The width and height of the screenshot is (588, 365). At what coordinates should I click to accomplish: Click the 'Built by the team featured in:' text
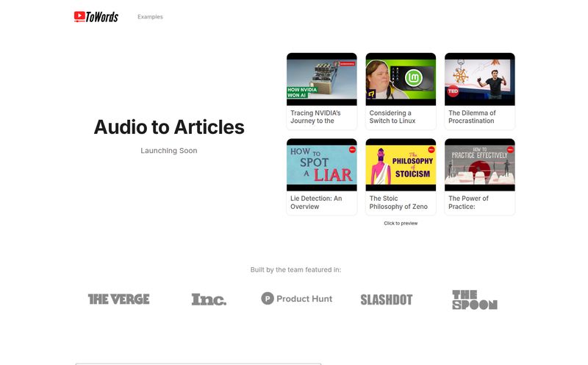pyautogui.click(x=295, y=269)
